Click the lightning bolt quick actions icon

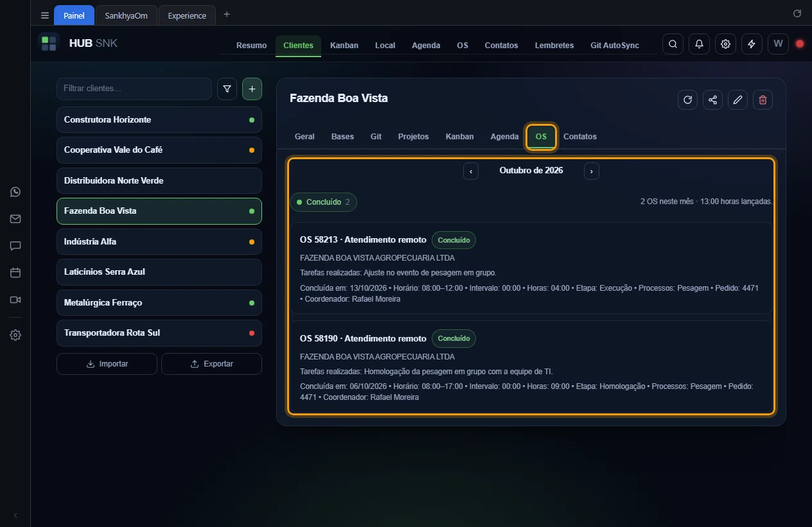tap(752, 44)
